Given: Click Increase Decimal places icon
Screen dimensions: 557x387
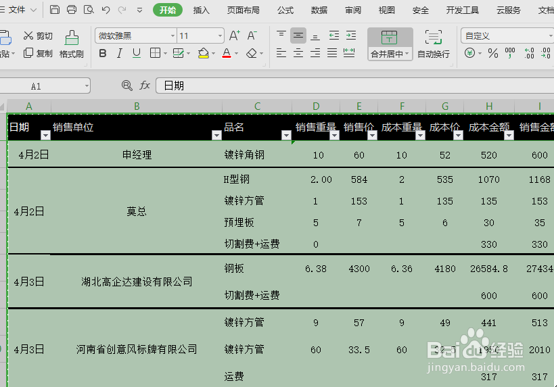Looking at the screenshot, I should click(x=529, y=53).
